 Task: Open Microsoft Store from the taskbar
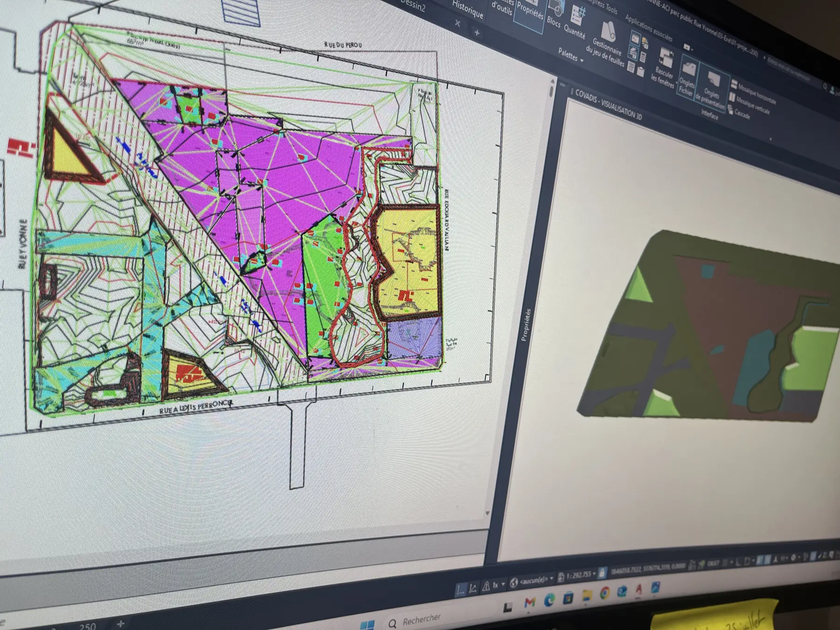568,598
